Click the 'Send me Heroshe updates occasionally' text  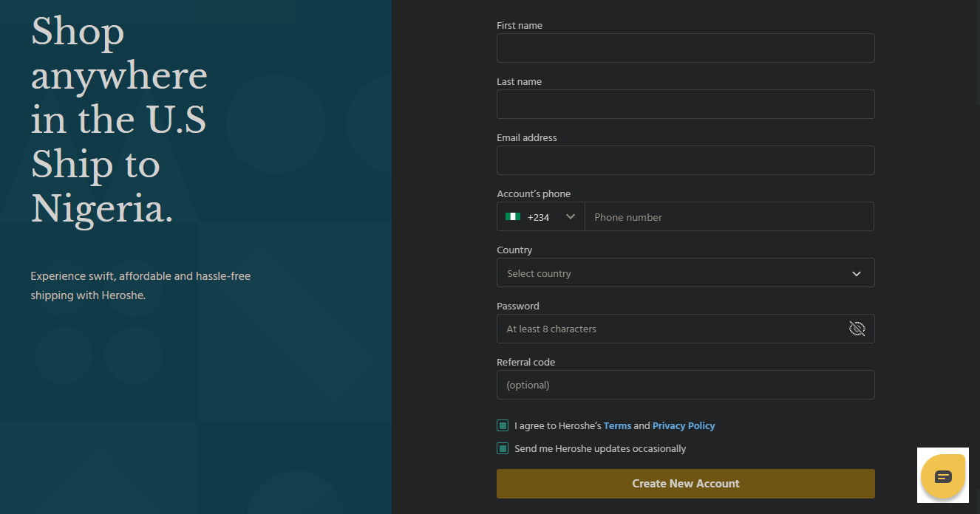click(600, 448)
